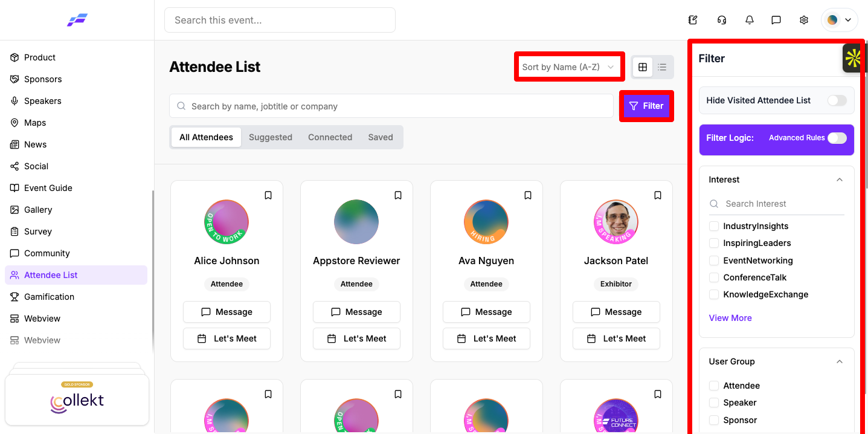Switch to the Suggested tab
Screen dimensions: 868x434
point(271,137)
